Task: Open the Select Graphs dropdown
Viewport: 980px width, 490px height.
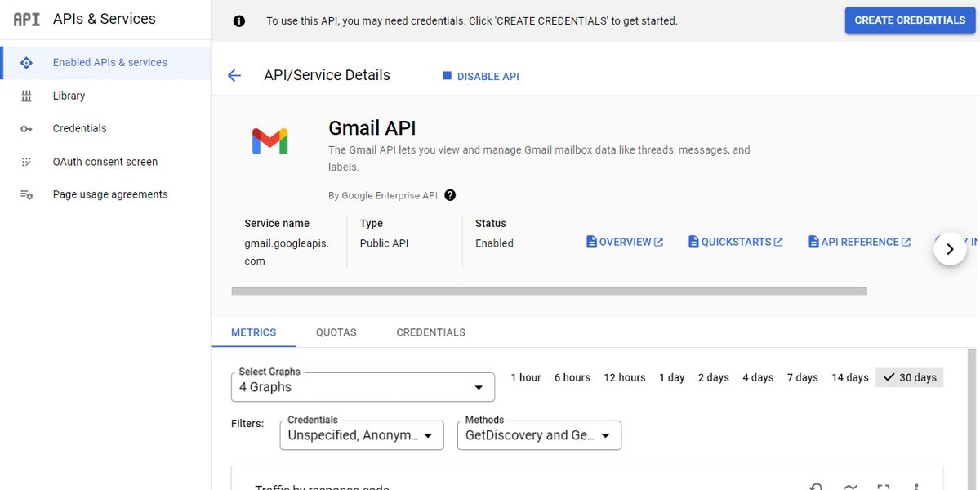Action: pyautogui.click(x=363, y=387)
